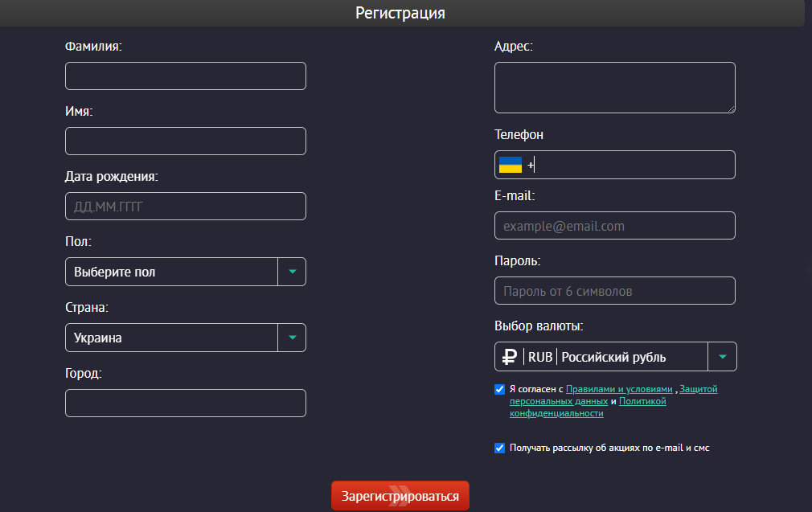The image size is (812, 512).
Task: Select the Выберите пол combo box
Action: (x=186, y=272)
